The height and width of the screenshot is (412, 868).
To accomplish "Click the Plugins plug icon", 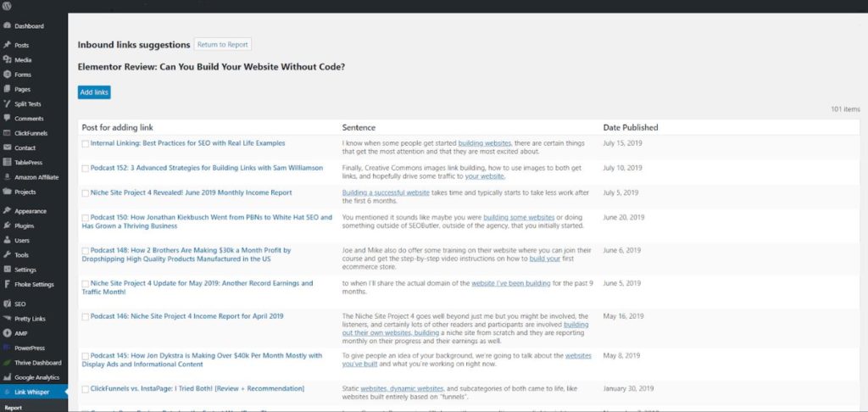I will [x=7, y=226].
